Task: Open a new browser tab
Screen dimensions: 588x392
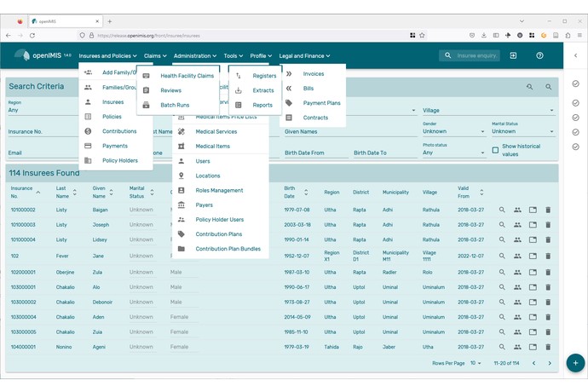Action: pyautogui.click(x=109, y=21)
